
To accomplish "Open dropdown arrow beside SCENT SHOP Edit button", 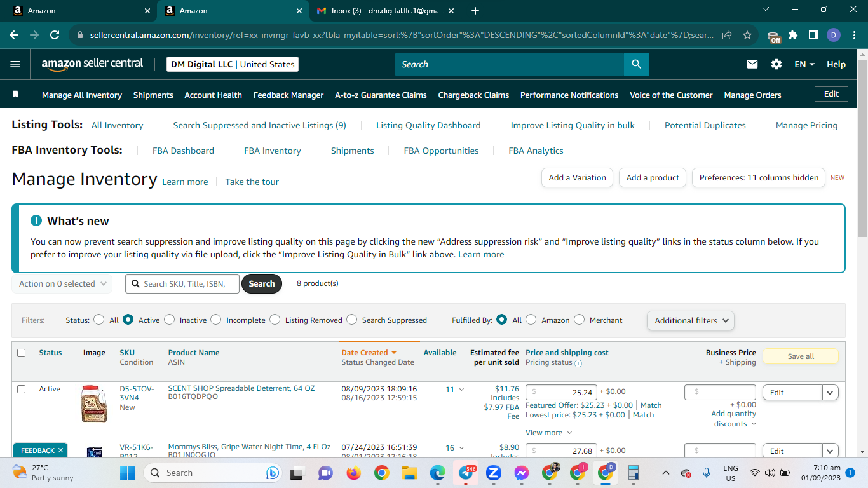I will tap(831, 393).
